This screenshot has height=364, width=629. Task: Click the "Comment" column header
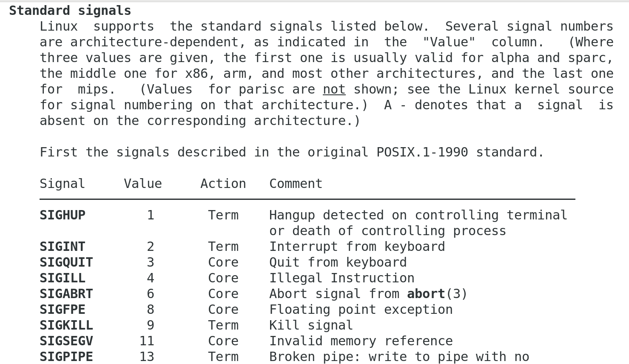(x=296, y=184)
